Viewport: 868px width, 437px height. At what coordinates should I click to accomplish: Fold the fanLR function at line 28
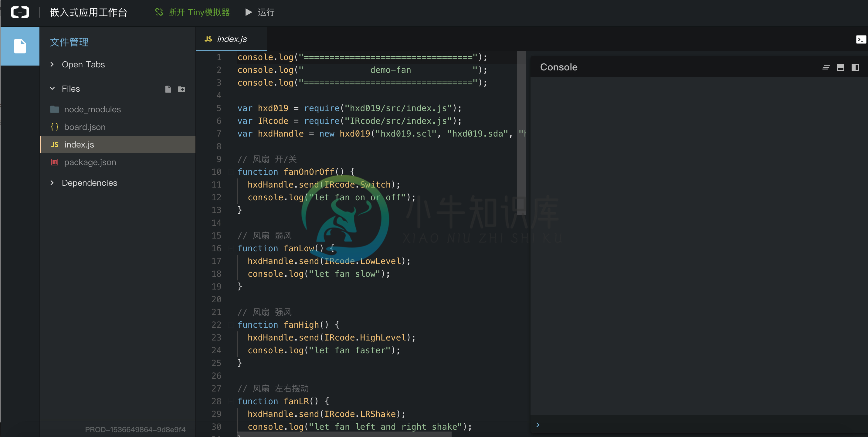pos(230,401)
